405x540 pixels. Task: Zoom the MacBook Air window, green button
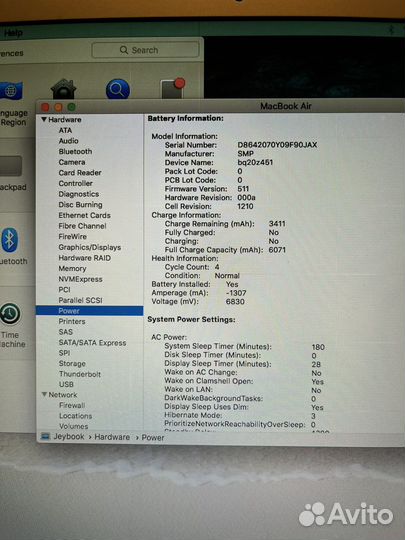(71, 107)
